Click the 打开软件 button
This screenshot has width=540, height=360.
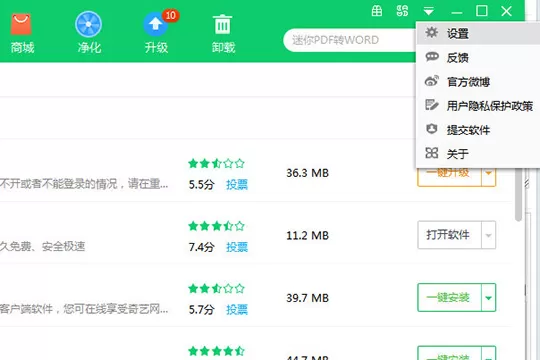(449, 235)
